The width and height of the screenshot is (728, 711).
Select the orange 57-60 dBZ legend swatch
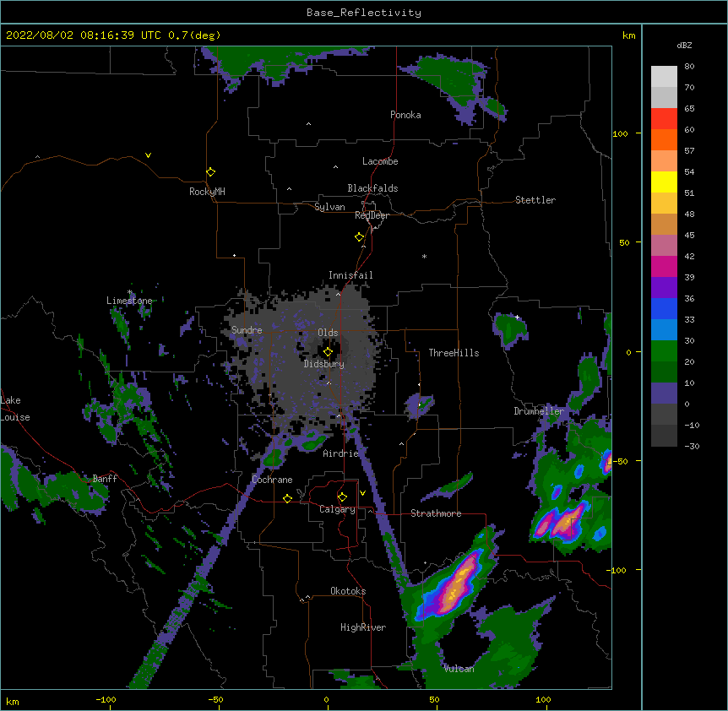(664, 139)
